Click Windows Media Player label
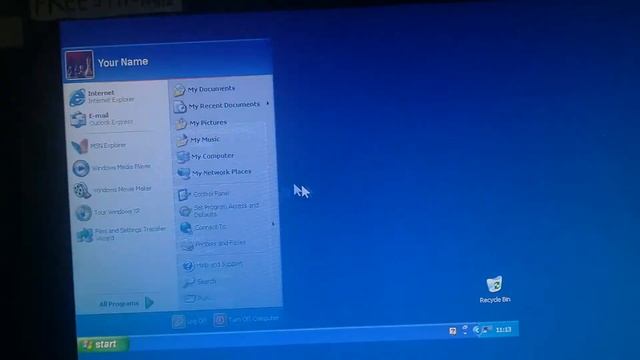This screenshot has width=640, height=360. point(121,167)
